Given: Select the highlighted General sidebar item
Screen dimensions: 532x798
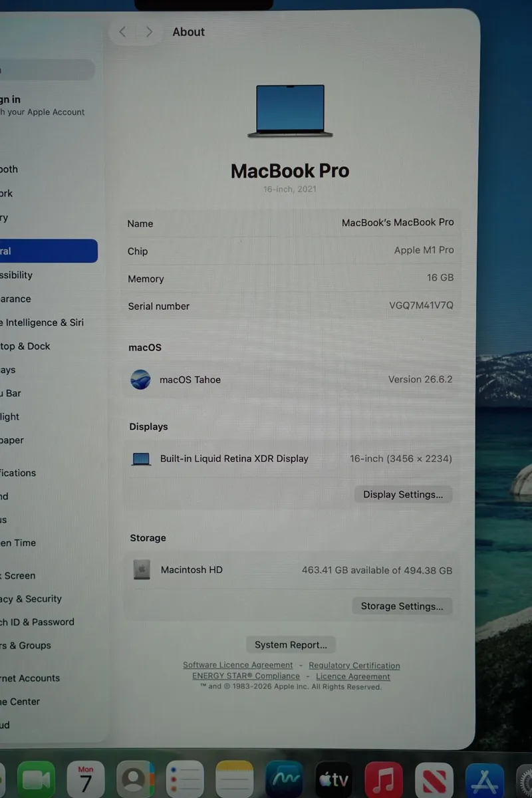Looking at the screenshot, I should pyautogui.click(x=49, y=251).
